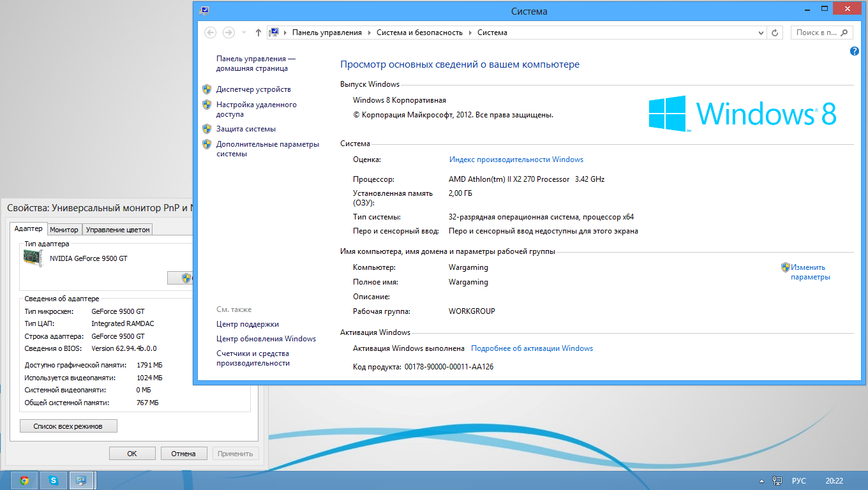Expand arrow after 'Система и безопасность' breadcrumb
This screenshot has width=868, height=490.
coord(470,33)
